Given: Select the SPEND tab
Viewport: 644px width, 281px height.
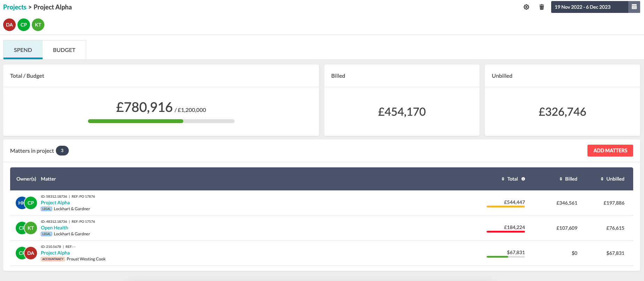Looking at the screenshot, I should (x=23, y=50).
